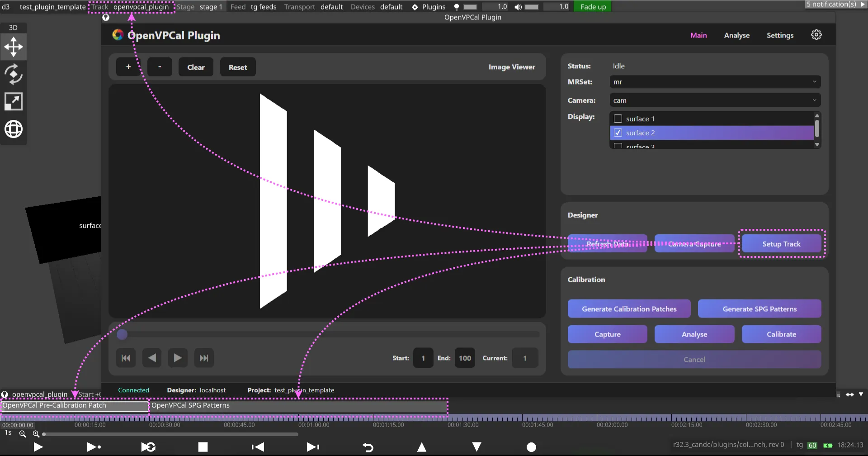Select the Rotate tool in the 3D toolbar
868x456 pixels.
point(13,74)
